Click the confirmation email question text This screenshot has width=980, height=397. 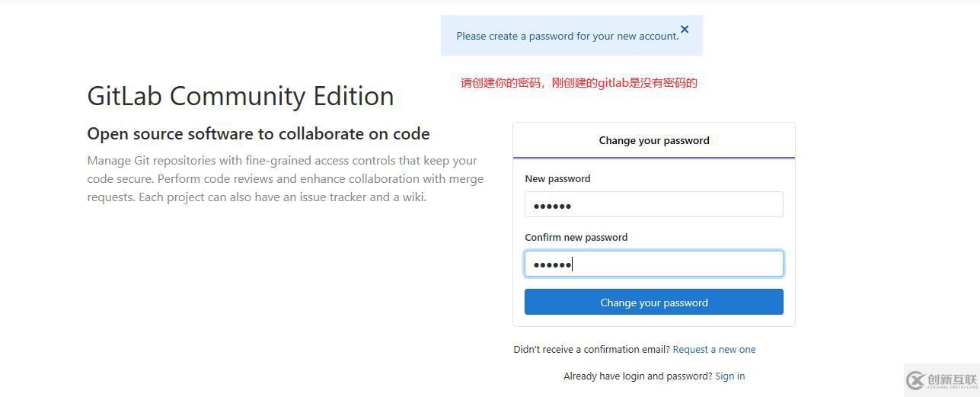tap(592, 349)
